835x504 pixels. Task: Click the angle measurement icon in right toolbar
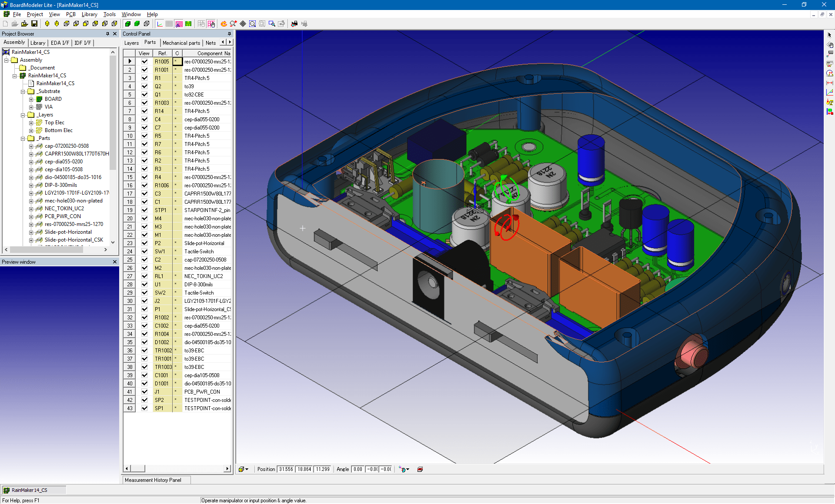pos(830,92)
